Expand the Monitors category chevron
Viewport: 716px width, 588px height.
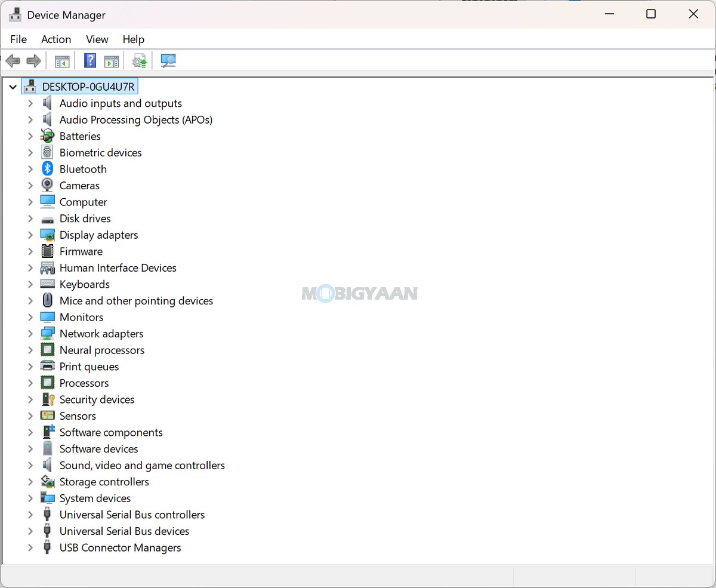click(x=30, y=318)
